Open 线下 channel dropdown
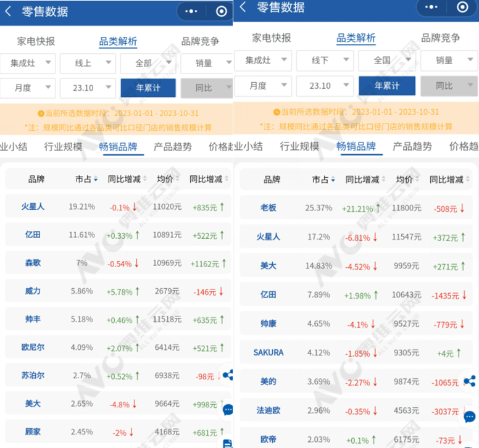The image size is (479, 448). (x=325, y=60)
